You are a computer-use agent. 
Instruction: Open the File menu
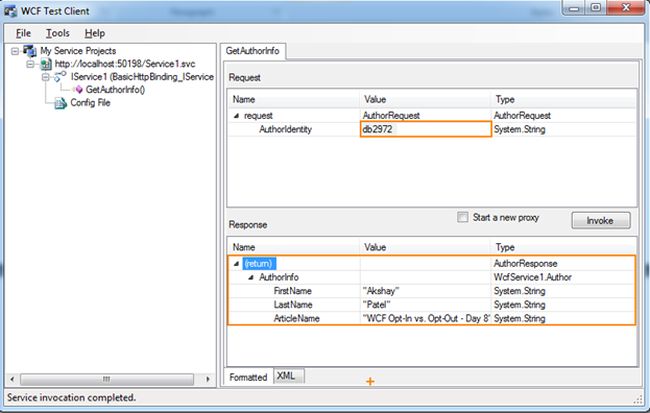23,33
